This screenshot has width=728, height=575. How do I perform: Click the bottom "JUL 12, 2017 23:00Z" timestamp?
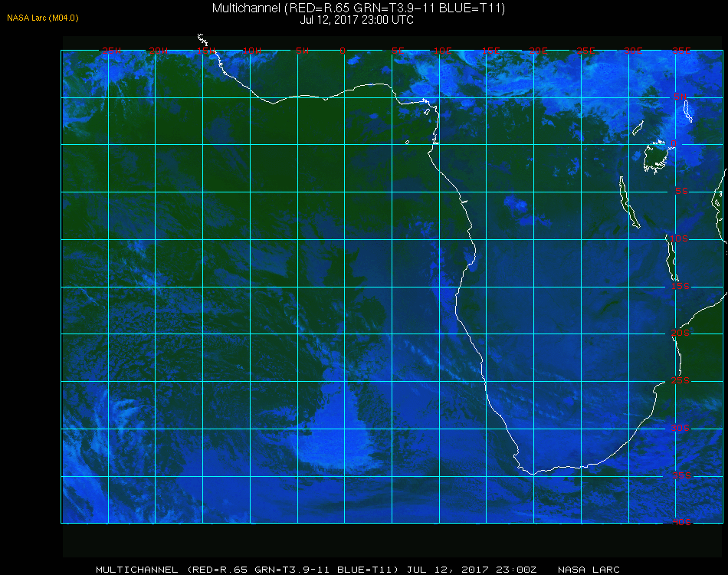pyautogui.click(x=471, y=570)
